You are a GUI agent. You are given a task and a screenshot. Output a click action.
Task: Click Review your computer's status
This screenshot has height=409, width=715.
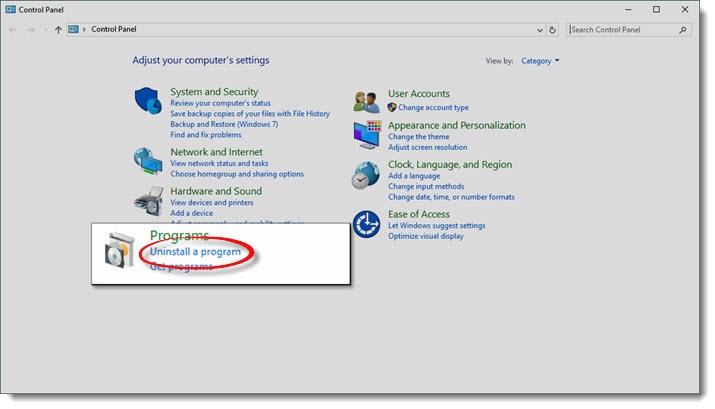(220, 103)
